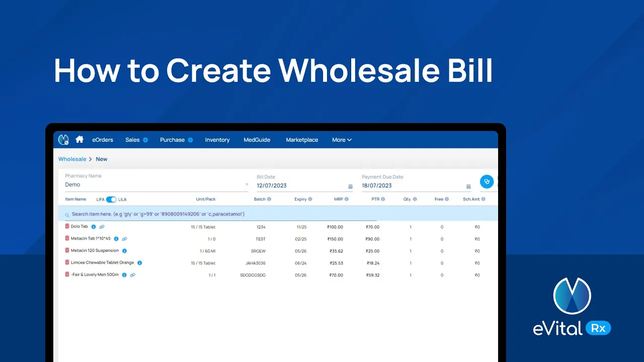
Task: Click the Metacin 120 Suspension item name
Action: (x=95, y=250)
